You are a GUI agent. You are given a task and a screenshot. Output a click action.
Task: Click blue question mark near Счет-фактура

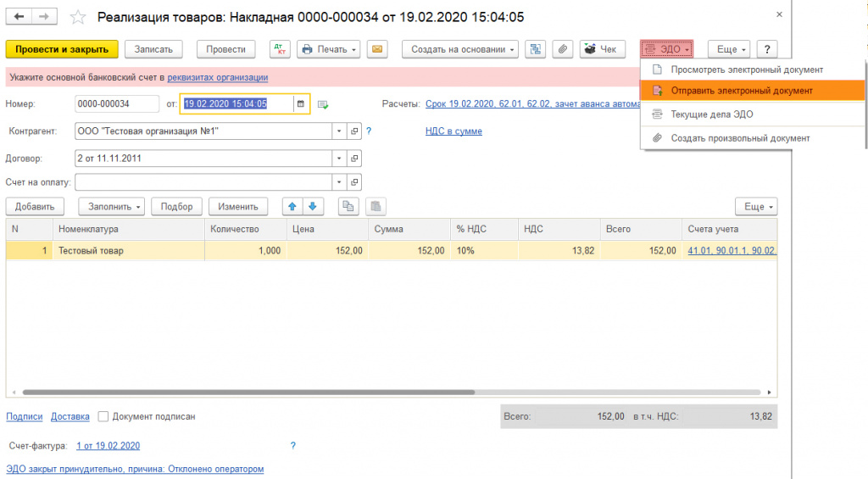[x=292, y=446]
